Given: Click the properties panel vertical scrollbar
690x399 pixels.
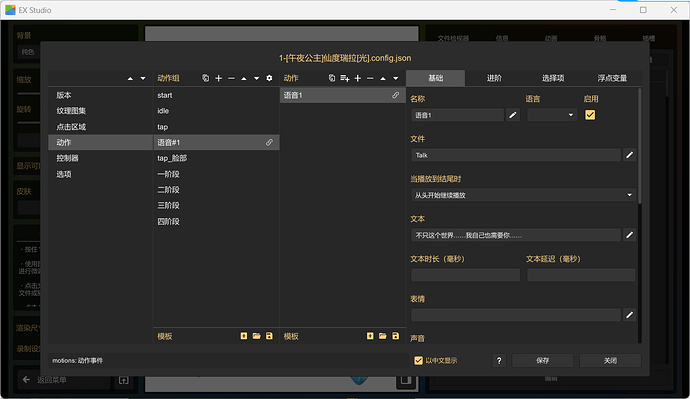Looking at the screenshot, I should point(639,146).
